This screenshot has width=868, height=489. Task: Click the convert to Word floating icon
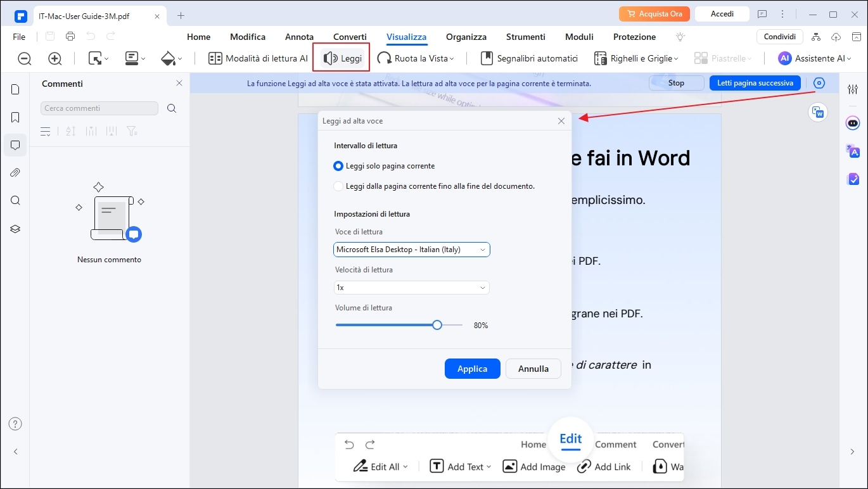[x=818, y=112]
